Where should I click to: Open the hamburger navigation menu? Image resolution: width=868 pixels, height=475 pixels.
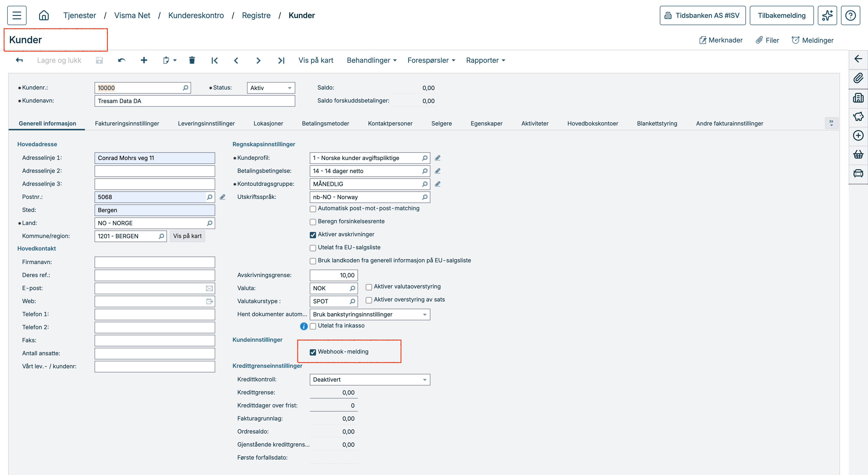pos(17,15)
